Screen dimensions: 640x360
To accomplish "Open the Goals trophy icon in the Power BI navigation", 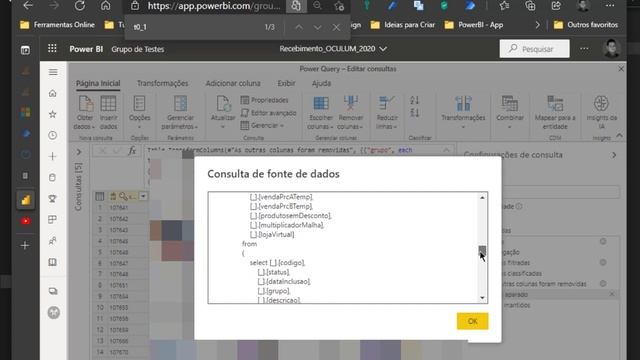I will [x=53, y=199].
